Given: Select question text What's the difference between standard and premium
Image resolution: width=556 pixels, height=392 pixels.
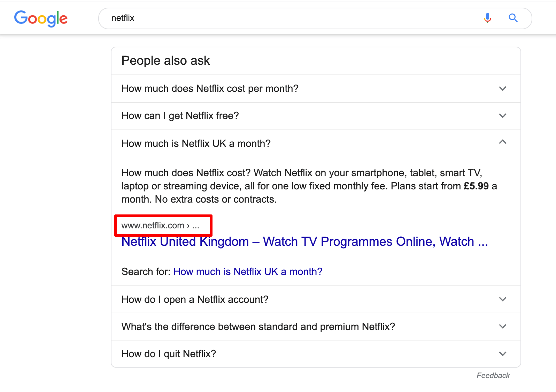Looking at the screenshot, I should pyautogui.click(x=258, y=327).
